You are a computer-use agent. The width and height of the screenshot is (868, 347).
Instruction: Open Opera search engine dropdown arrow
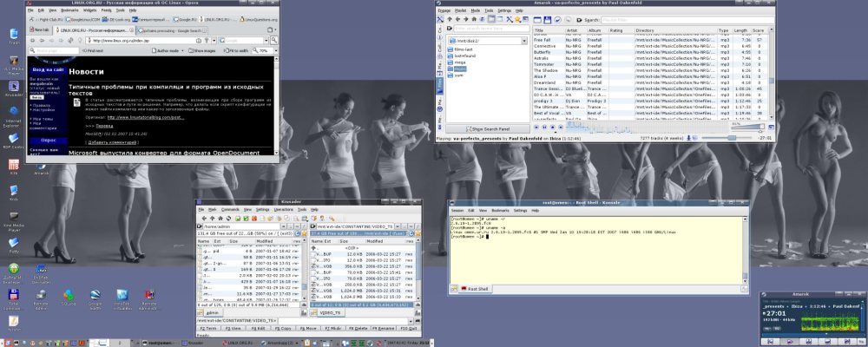[266, 41]
